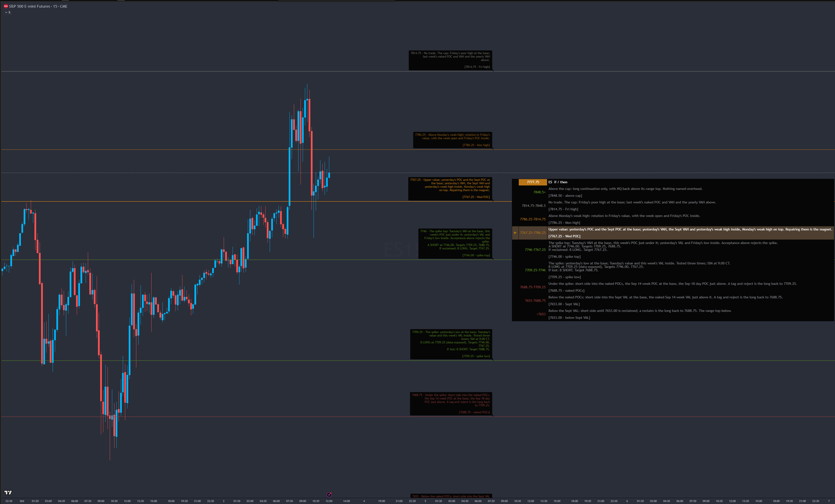Click the 7688.75-7709.25 range label
835x504 pixels.
pos(533,287)
